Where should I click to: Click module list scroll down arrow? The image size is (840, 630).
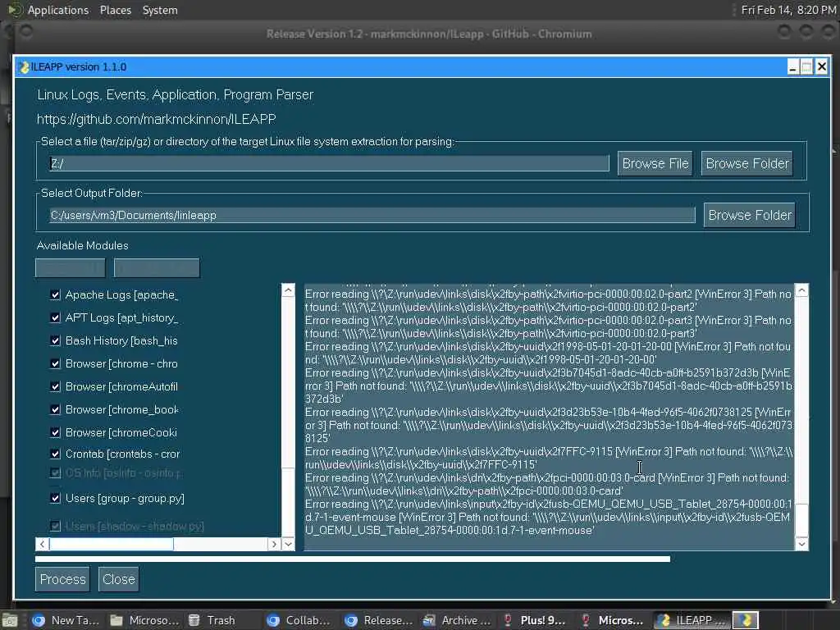(288, 545)
